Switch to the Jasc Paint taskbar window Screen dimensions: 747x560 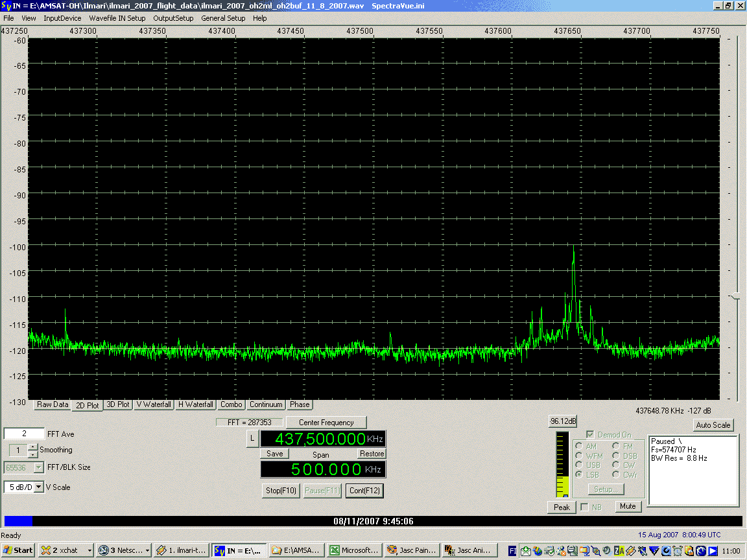coord(412,550)
